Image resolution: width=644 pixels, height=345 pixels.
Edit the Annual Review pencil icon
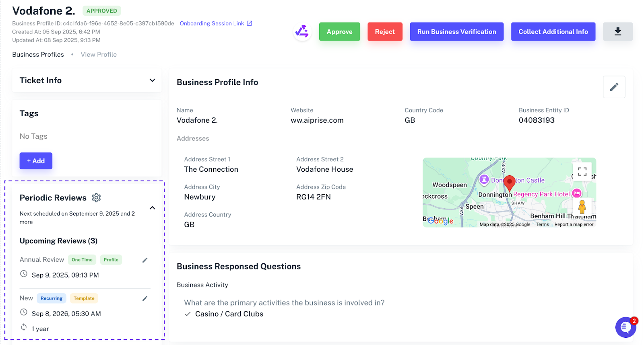[145, 260]
